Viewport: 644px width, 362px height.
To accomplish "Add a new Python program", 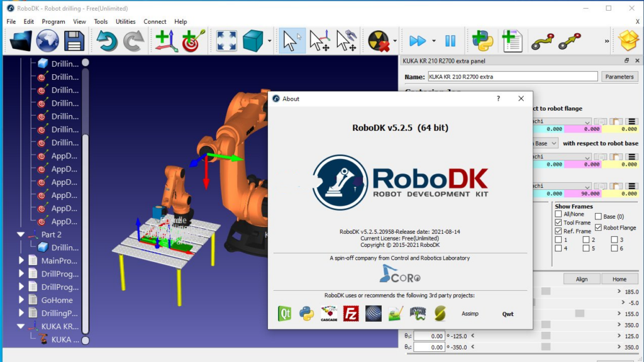I will (483, 40).
